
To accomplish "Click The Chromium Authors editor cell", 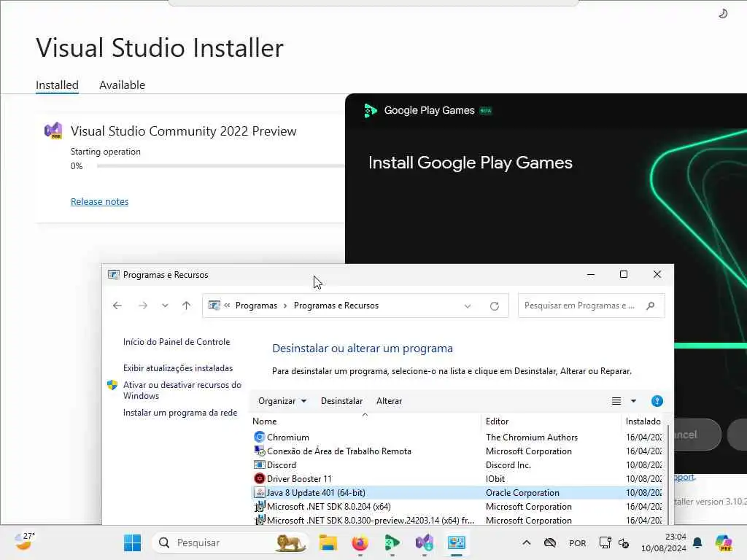I will 532,437.
